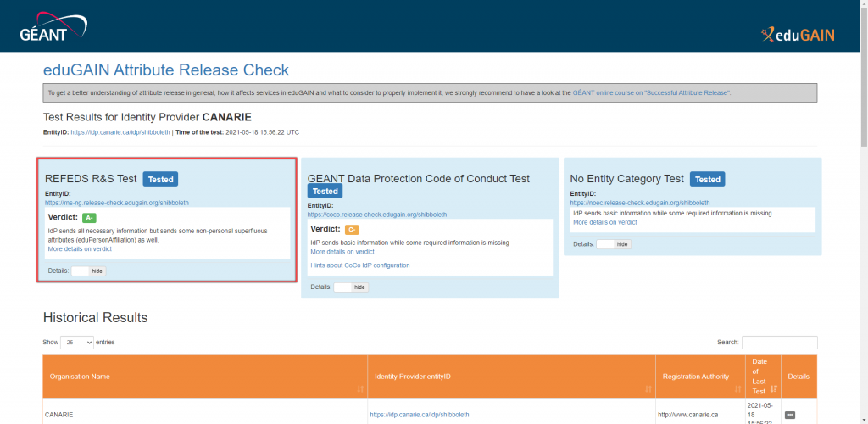
Task: Click the Search input field
Action: [x=779, y=343]
